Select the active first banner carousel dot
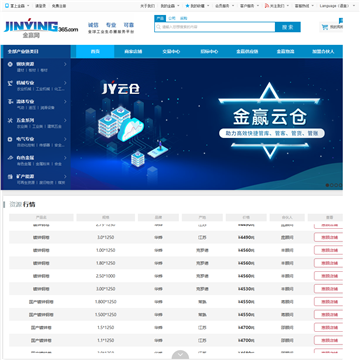Viewport: 360px width, 360px height. coord(327,185)
